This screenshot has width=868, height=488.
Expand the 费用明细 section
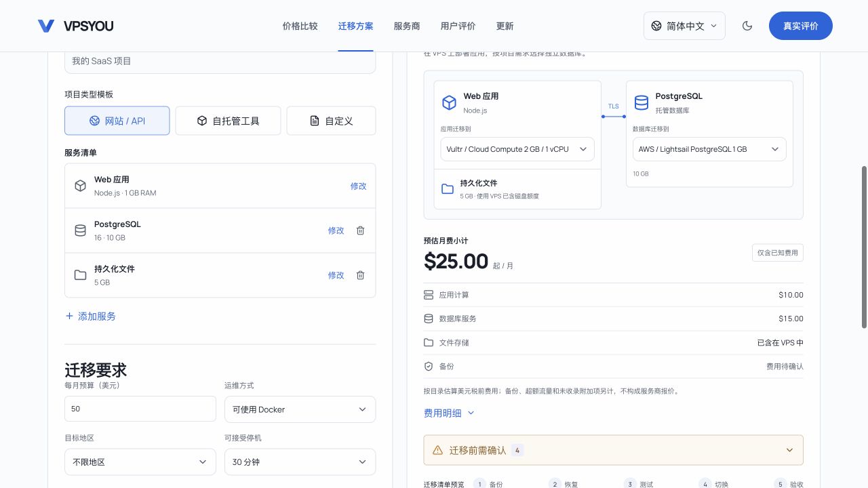(x=449, y=413)
